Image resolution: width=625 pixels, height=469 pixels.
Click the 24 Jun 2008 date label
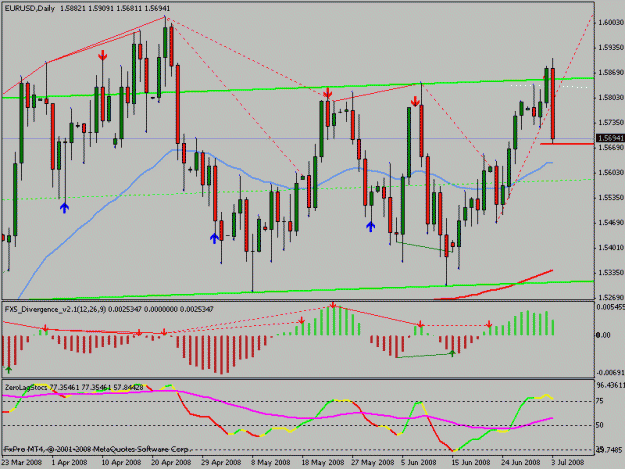521,463
